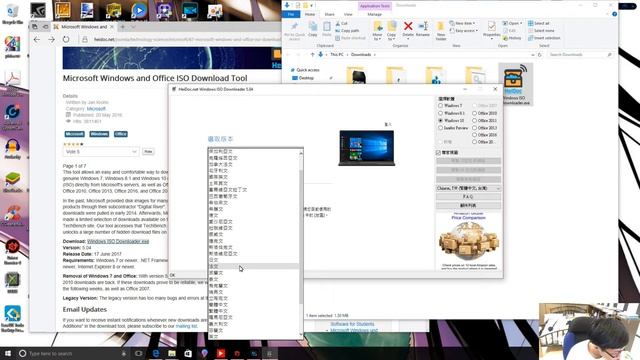
Task: Click Invert selection in Explorer ribbon
Action: pos(544,38)
